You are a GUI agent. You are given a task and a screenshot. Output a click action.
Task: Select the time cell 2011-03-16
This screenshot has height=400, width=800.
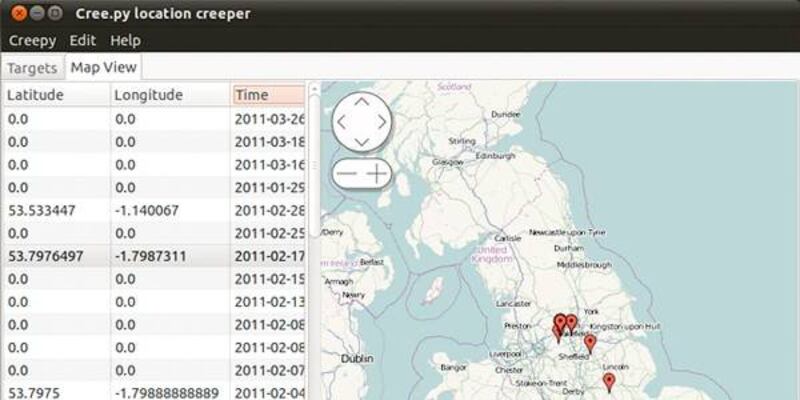pyautogui.click(x=269, y=165)
